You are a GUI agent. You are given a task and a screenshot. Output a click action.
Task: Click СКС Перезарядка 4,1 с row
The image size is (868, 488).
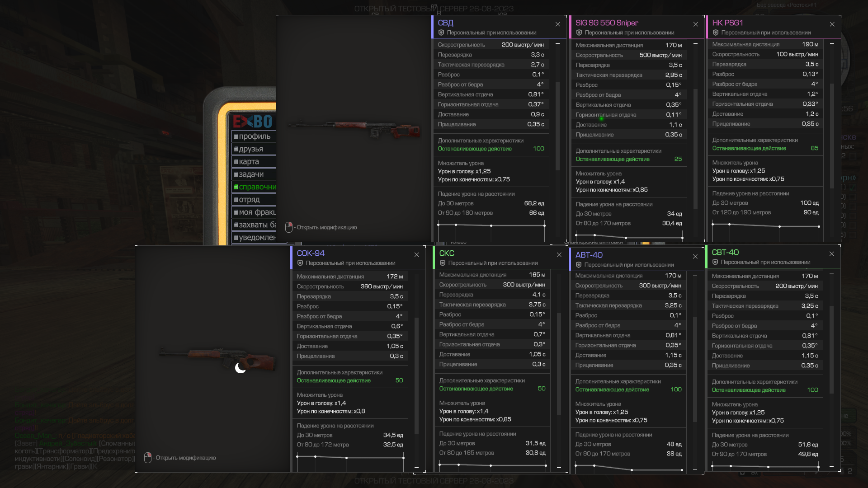click(492, 295)
